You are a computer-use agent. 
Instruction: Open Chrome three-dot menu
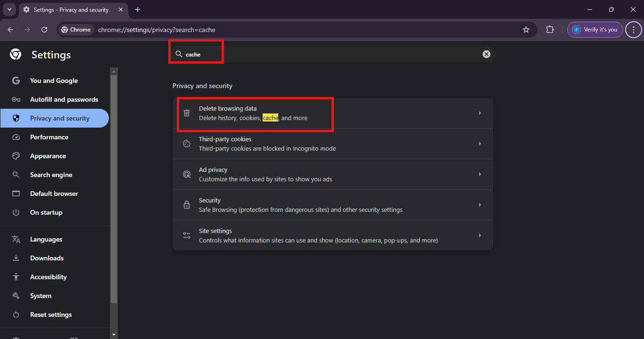(x=633, y=30)
